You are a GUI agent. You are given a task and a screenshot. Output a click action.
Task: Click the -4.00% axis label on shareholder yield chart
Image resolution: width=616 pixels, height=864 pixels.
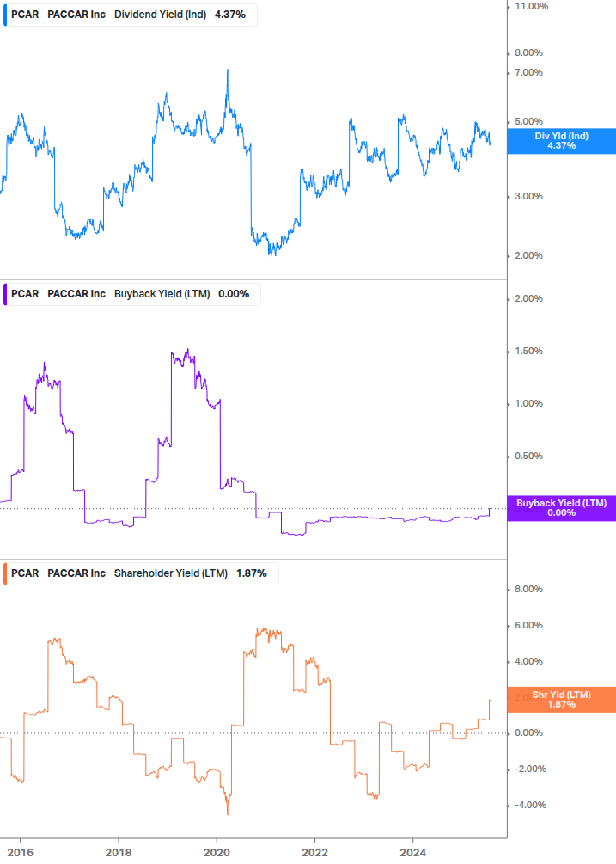[530, 805]
